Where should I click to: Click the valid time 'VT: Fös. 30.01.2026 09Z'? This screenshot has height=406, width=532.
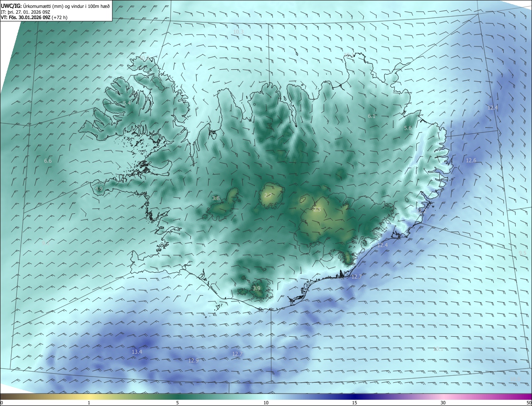26,17
